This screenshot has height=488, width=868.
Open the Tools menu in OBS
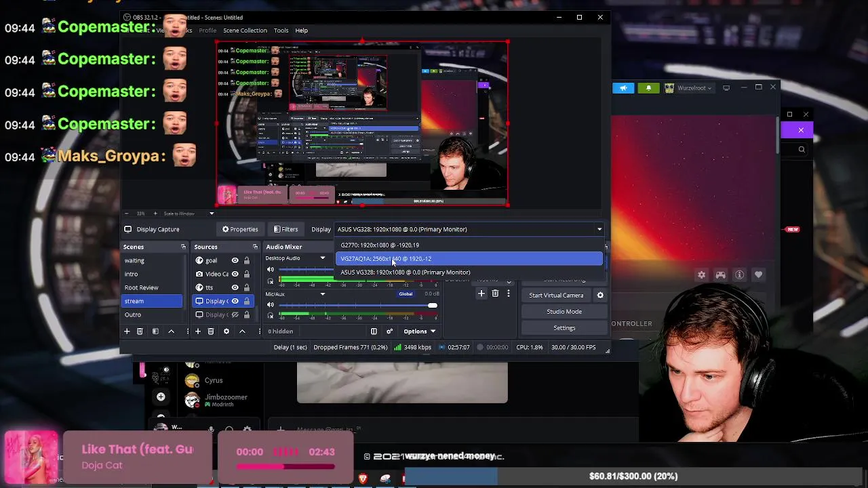tap(281, 30)
